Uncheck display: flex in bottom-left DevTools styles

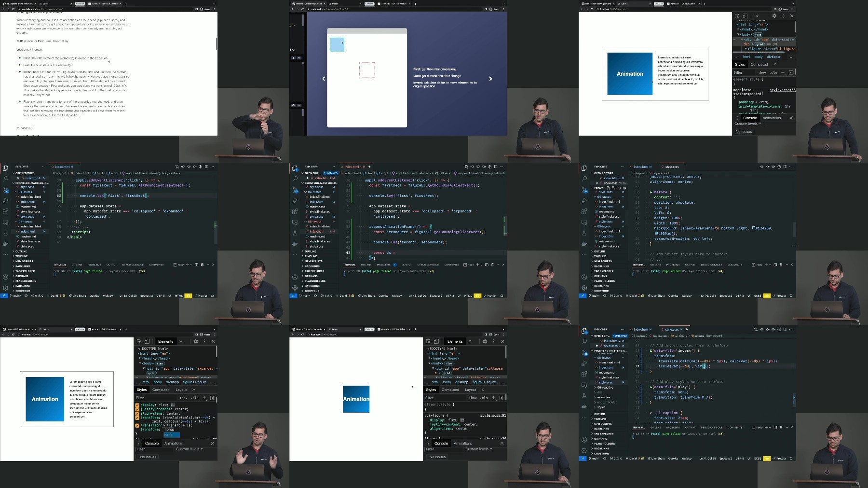coord(137,405)
